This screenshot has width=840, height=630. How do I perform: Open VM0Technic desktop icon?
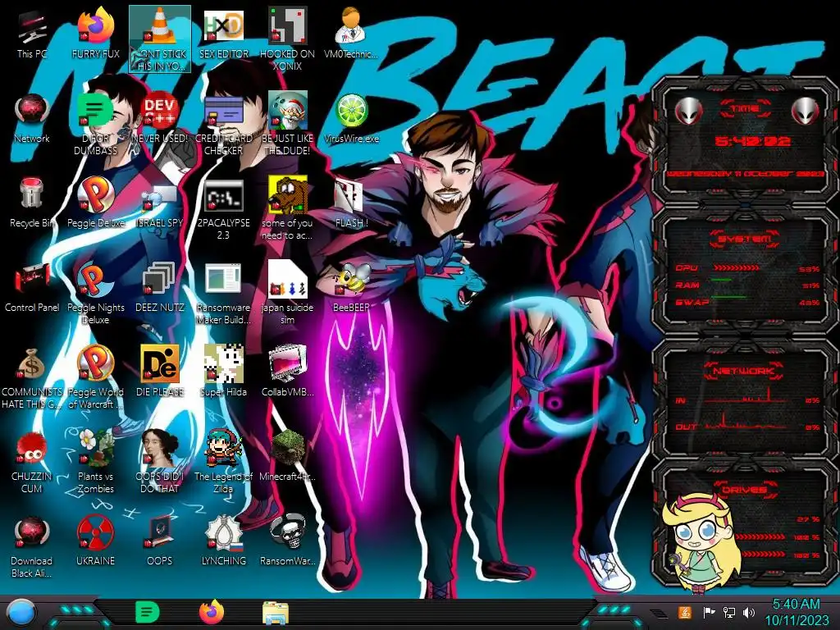tap(351, 34)
